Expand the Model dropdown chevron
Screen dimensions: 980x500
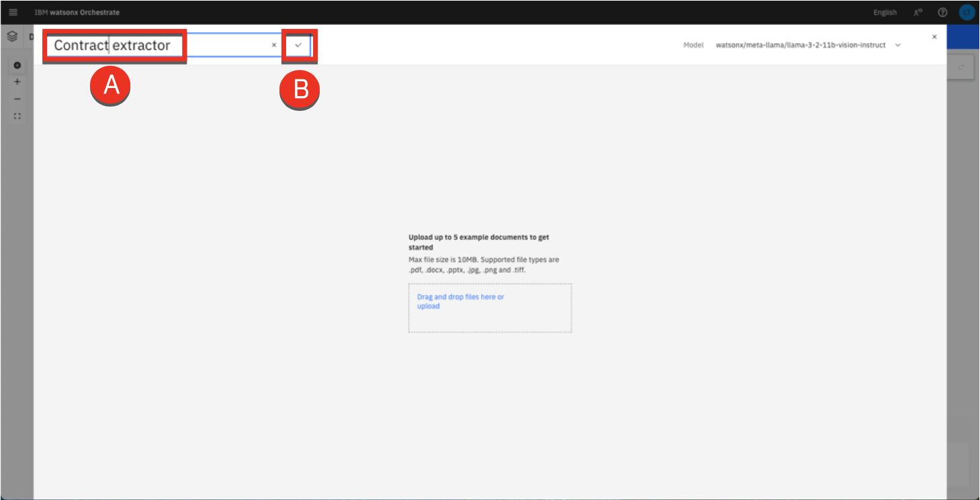[898, 45]
